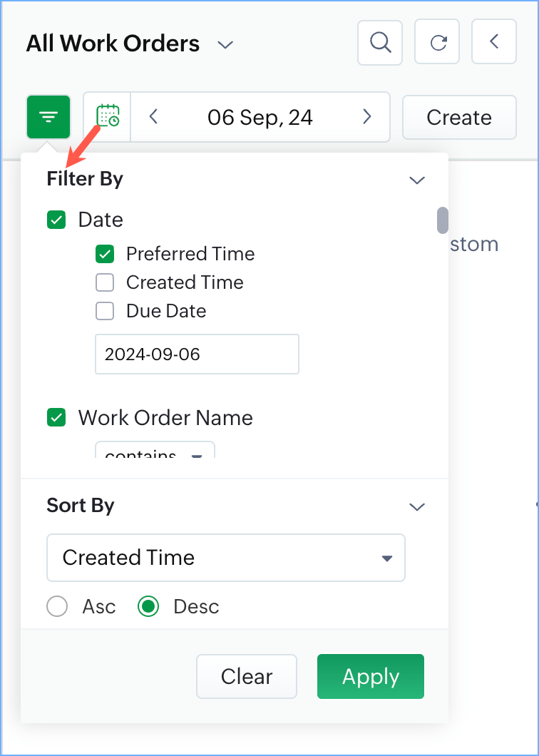This screenshot has height=756, width=539.
Task: Open the calendar date picker icon
Action: pos(108,117)
